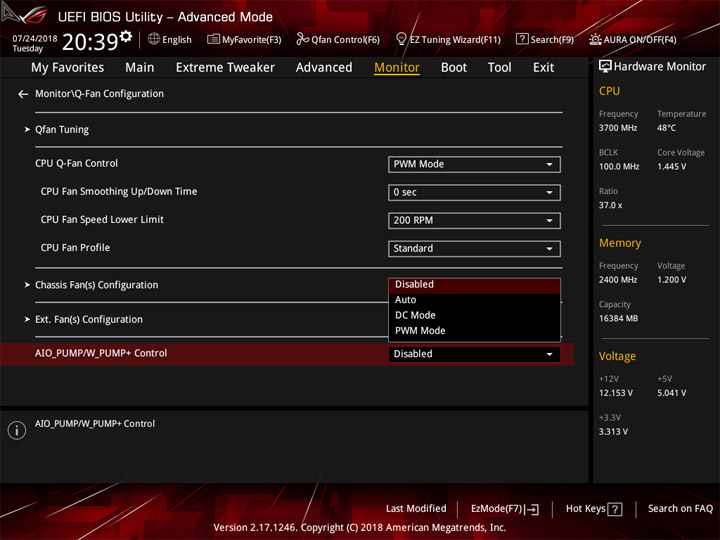
Task: Click the settings gear next to the clock
Action: click(126, 36)
